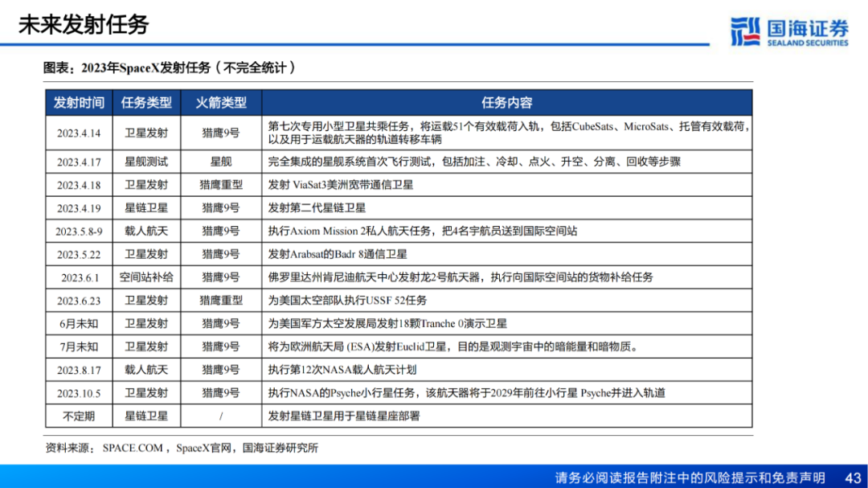868x488 pixels.
Task: Select the 空间站补给 task type cell
Action: tap(147, 277)
